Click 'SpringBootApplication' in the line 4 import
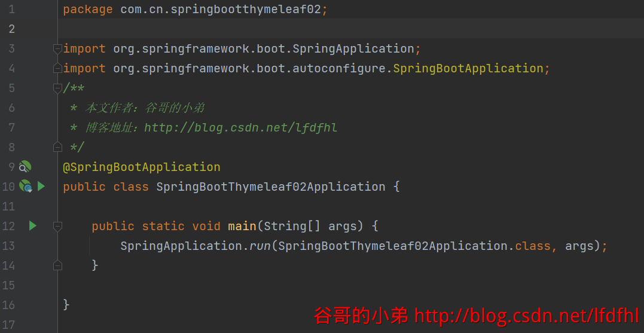Screen dimensions: 644x333 point(468,68)
